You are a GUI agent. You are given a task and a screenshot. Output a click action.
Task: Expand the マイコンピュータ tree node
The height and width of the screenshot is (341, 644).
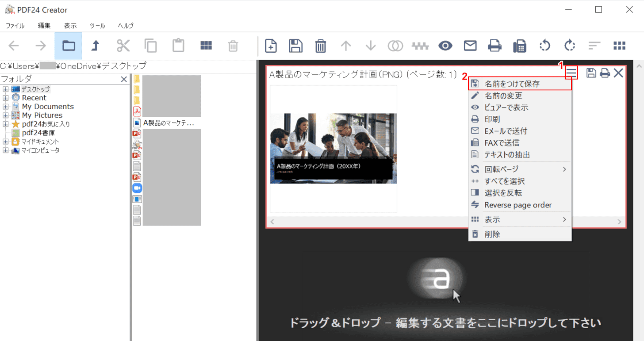(5, 151)
